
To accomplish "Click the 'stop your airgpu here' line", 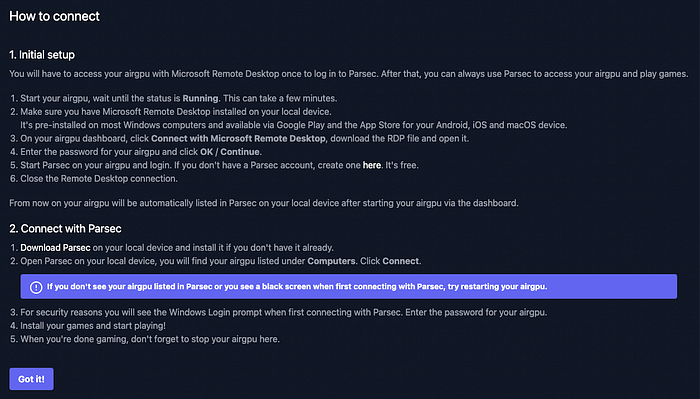I will [x=150, y=339].
